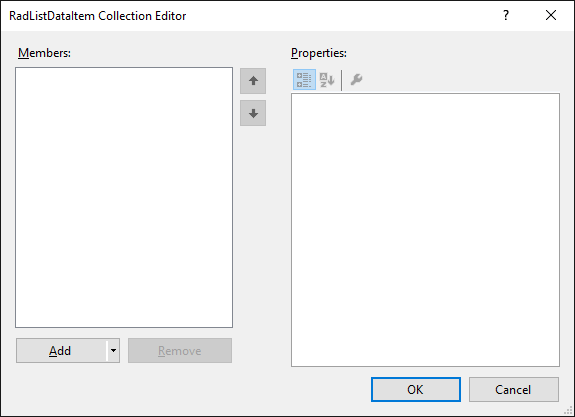The width and height of the screenshot is (575, 417).
Task: Click the Properties: label
Action: [x=319, y=53]
